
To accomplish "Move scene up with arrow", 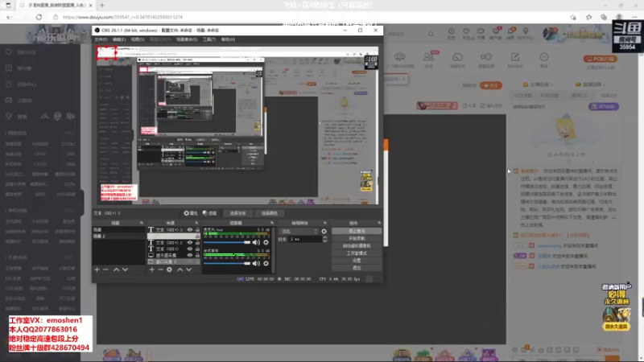I will tap(116, 269).
